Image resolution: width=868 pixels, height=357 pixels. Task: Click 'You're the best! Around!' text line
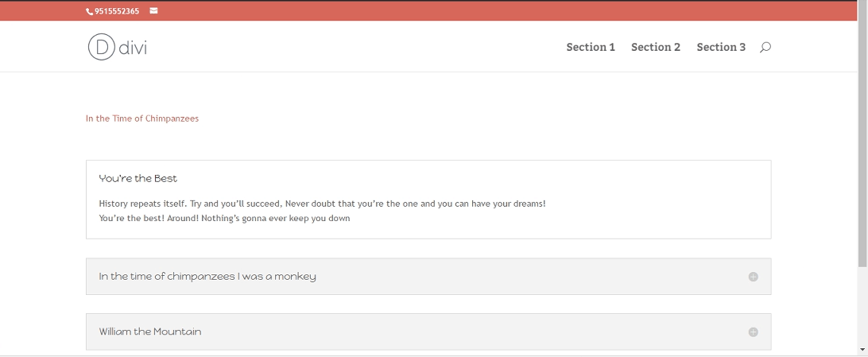point(224,218)
